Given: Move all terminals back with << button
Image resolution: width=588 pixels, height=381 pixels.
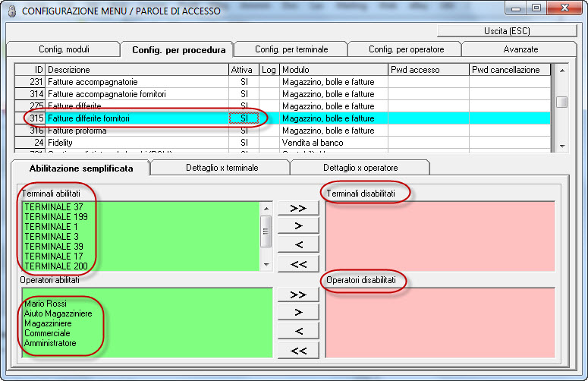Looking at the screenshot, I should 298,264.
